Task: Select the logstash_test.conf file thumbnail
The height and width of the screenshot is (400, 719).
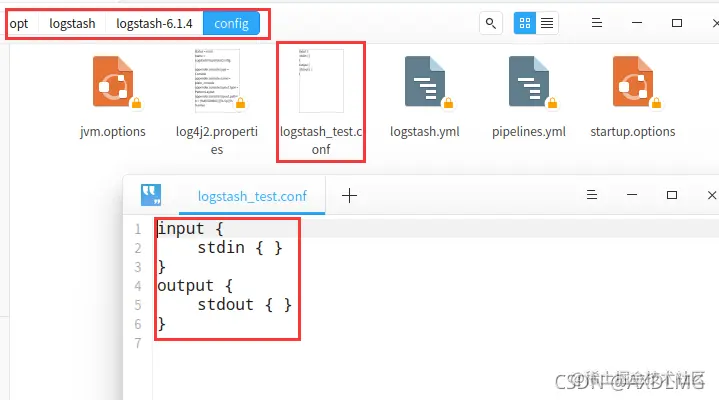Action: 321,81
